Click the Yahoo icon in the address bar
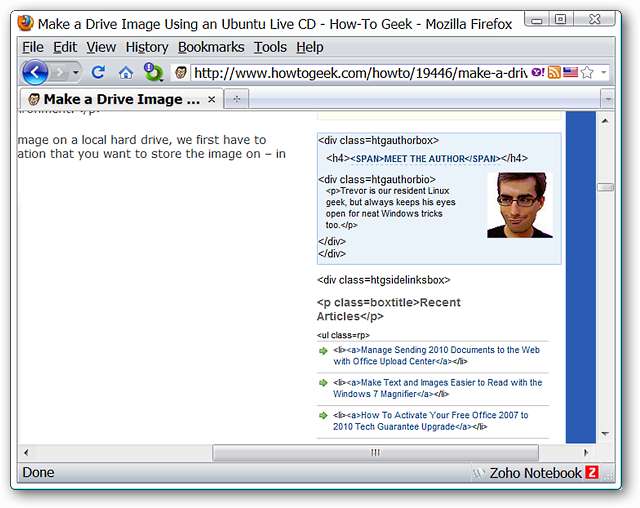 (537, 72)
